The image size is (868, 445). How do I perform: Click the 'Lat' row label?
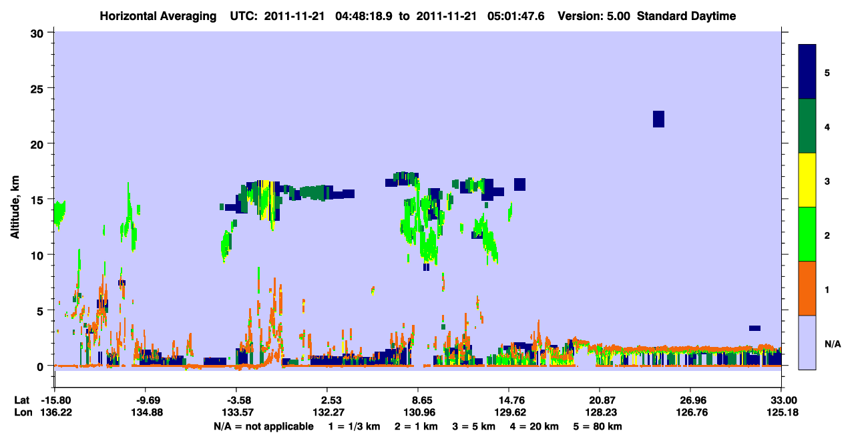point(22,400)
